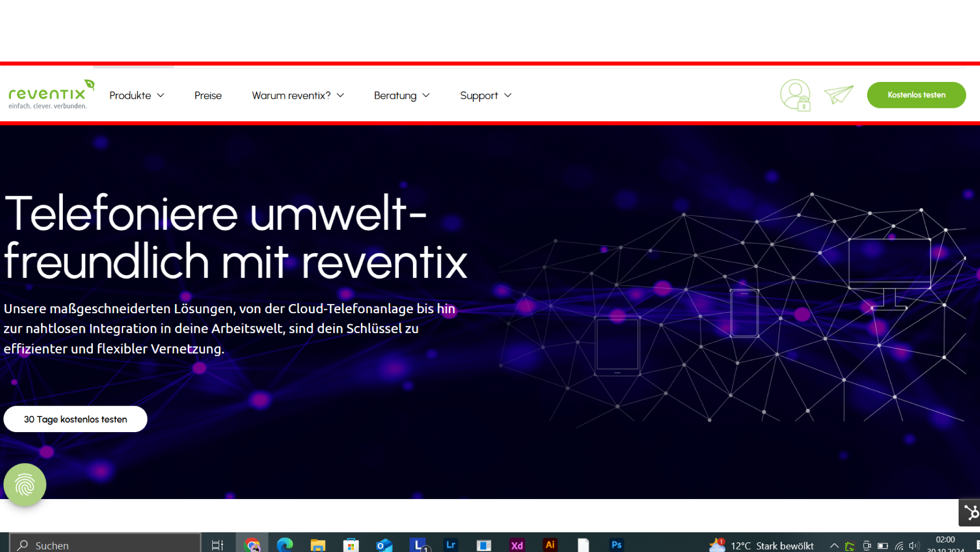Open the Preise page
The image size is (980, 552).
pyautogui.click(x=208, y=95)
